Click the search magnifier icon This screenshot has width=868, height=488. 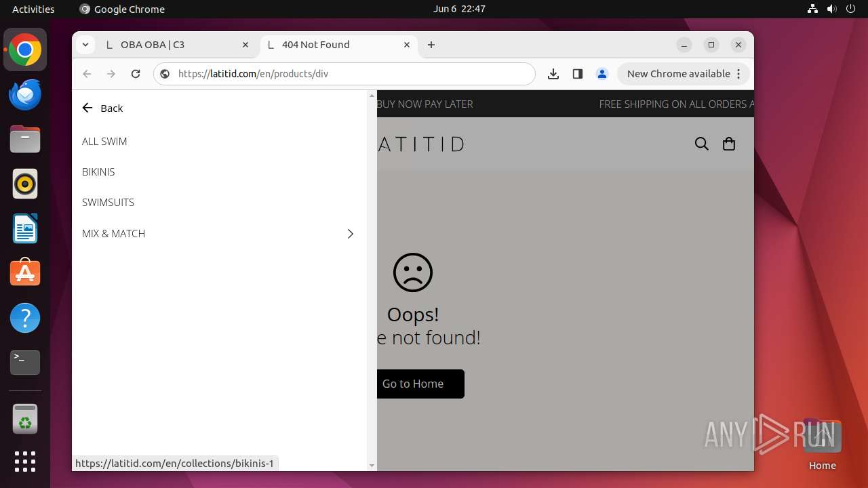tap(702, 144)
